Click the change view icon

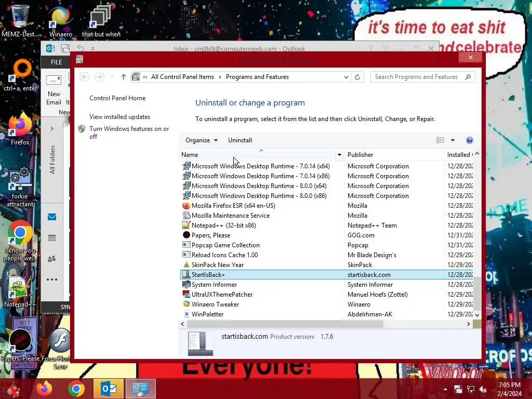click(440, 140)
